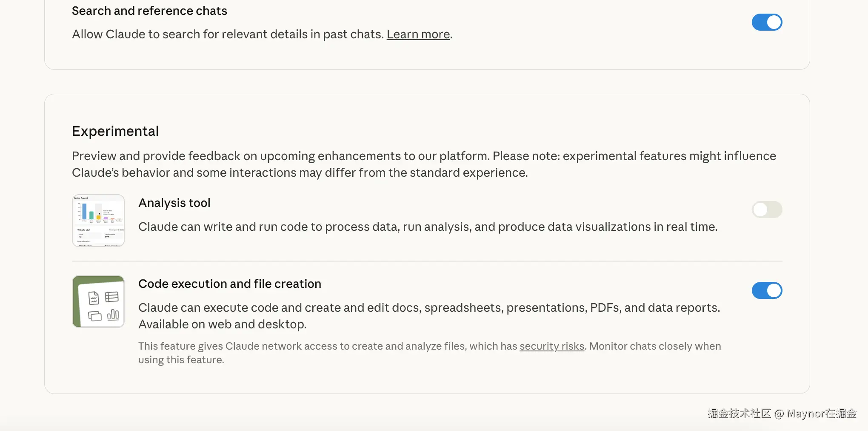The height and width of the screenshot is (431, 868).
Task: Enable the Analysis tool toggle
Action: (767, 210)
